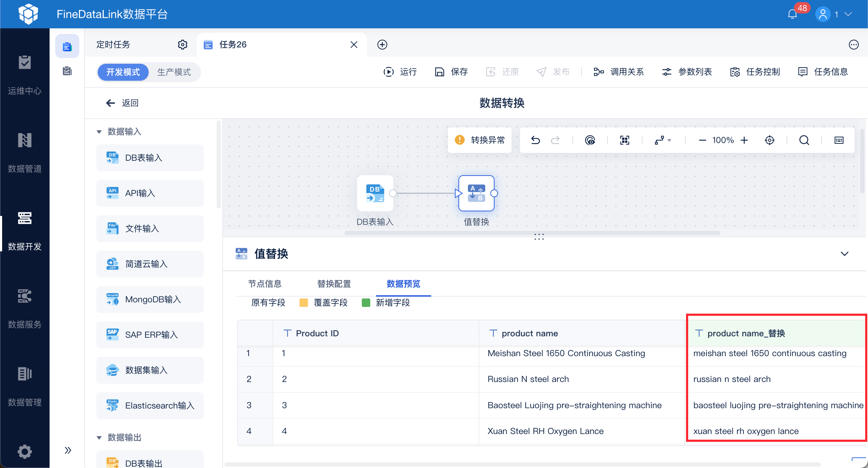This screenshot has height=468, width=868.
Task: Switch to 生产模式 mode
Action: [x=174, y=72]
